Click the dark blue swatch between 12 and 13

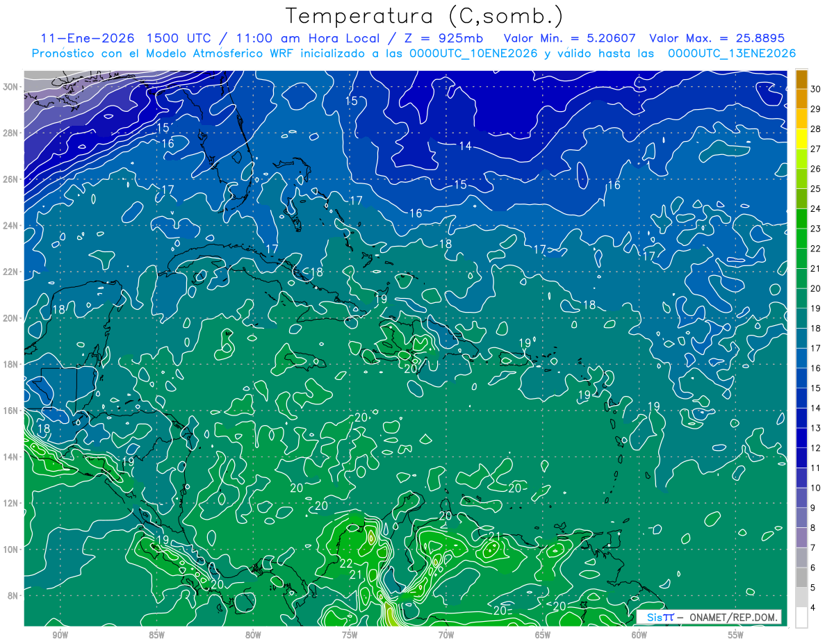[801, 438]
